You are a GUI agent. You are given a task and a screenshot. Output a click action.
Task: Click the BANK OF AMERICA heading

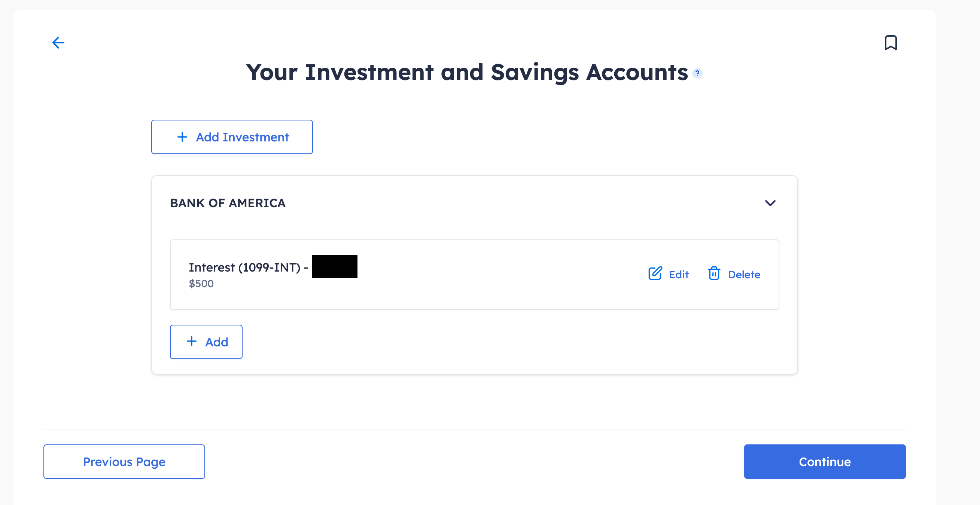pos(228,203)
